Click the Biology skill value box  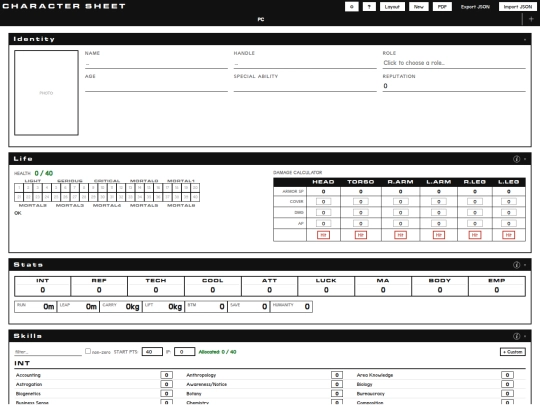click(x=507, y=384)
